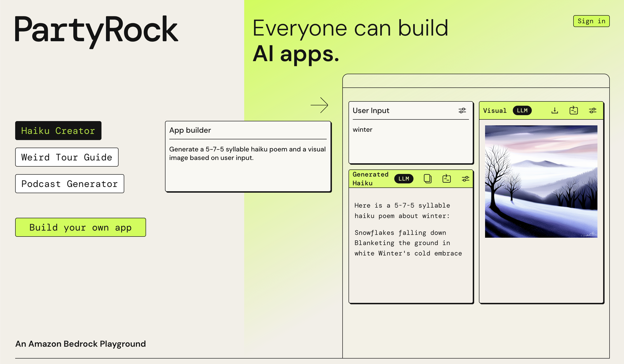624x364 pixels.
Task: Click the generated haiku poem text area
Action: pos(408,229)
